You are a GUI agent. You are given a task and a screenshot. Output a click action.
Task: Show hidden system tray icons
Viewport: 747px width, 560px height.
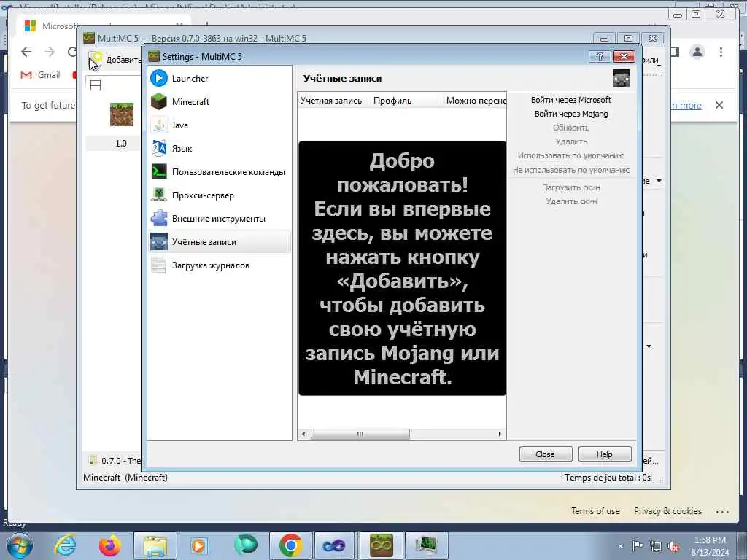[620, 547]
